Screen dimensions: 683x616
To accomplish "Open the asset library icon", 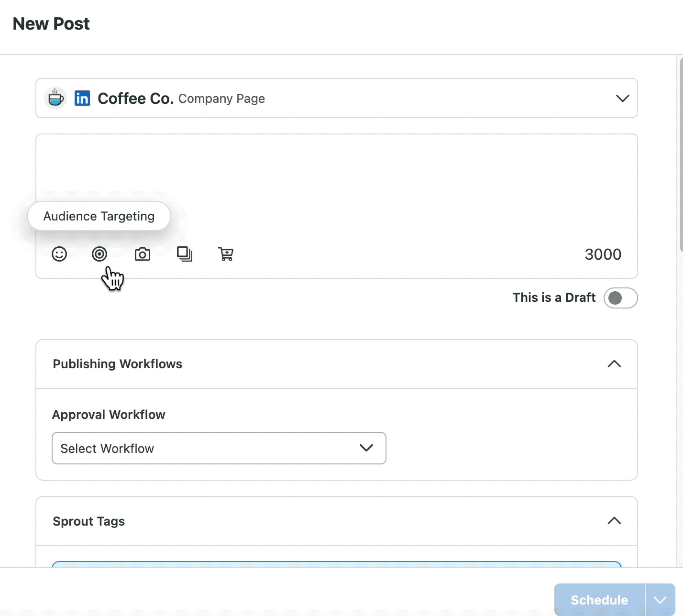I will 185,254.
